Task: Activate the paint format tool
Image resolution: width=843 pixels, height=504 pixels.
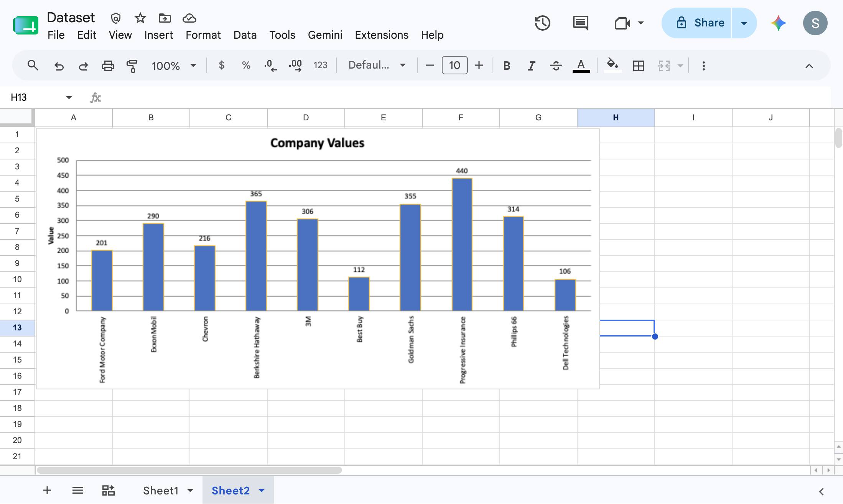Action: click(132, 66)
